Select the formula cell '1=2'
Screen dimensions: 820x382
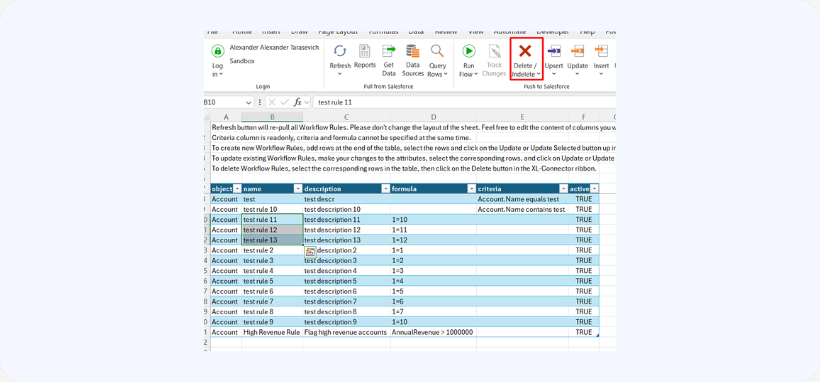[433, 261]
